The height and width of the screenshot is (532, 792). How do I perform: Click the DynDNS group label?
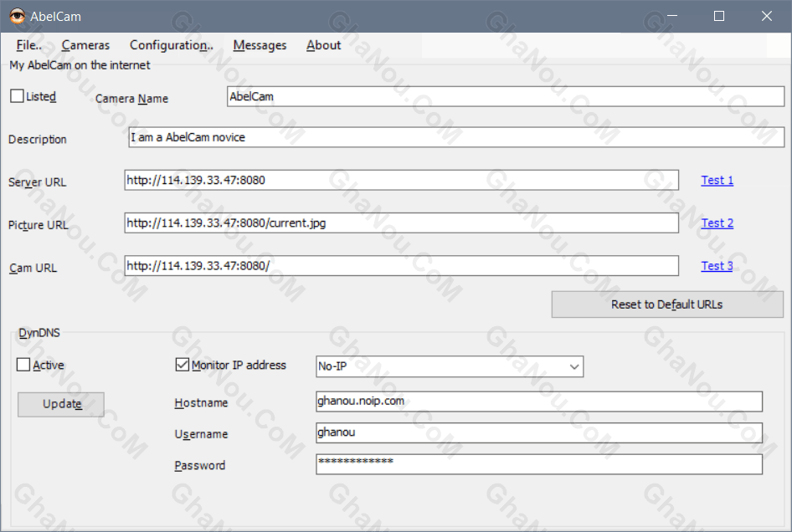click(39, 333)
